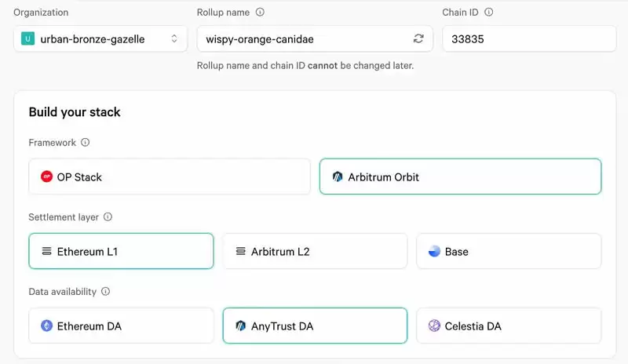Screen dimensions: 628x364
Task: Click the info icon beside Rollup name
Action: tap(260, 13)
